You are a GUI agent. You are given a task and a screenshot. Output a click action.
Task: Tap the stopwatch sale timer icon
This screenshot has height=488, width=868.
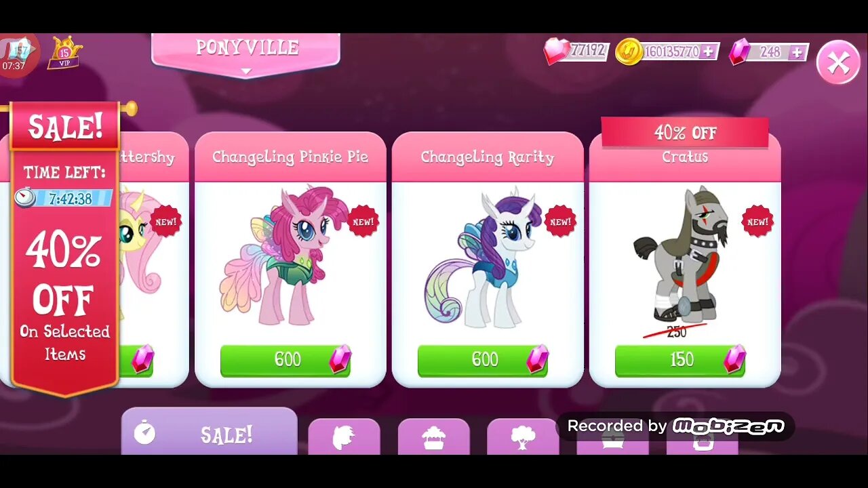(x=25, y=198)
